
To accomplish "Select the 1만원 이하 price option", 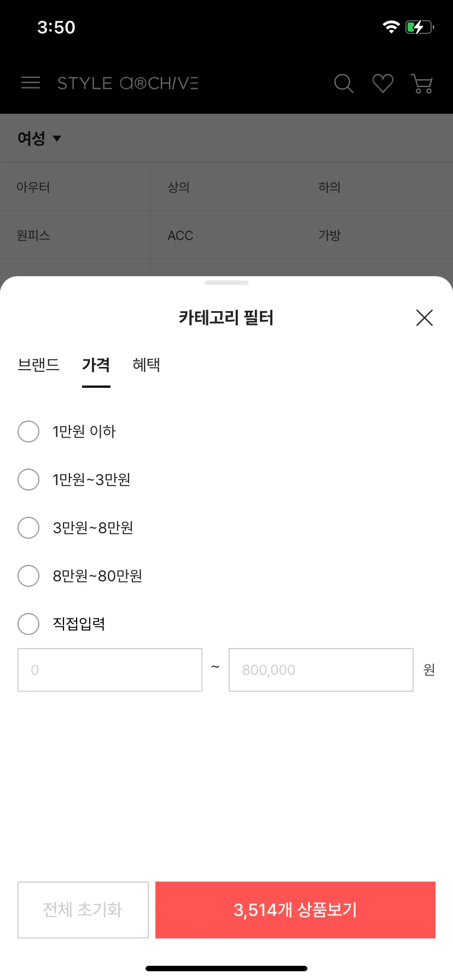I will point(67,431).
